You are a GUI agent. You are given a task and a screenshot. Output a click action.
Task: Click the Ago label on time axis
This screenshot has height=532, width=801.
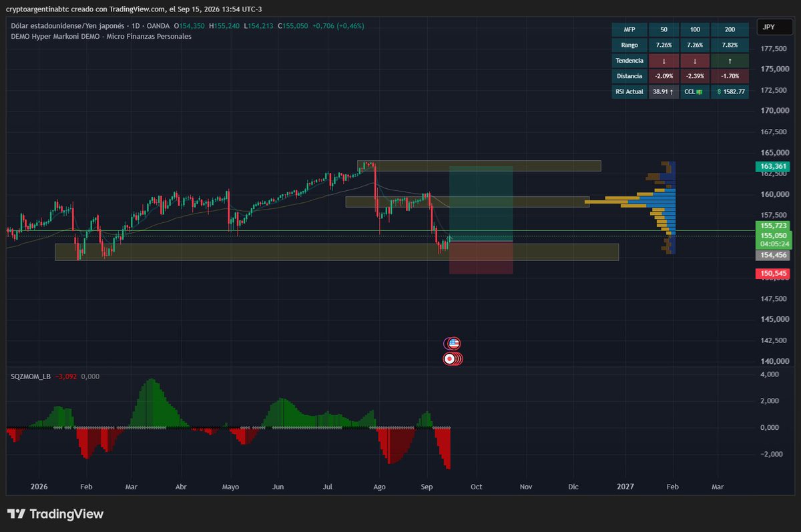[379, 487]
